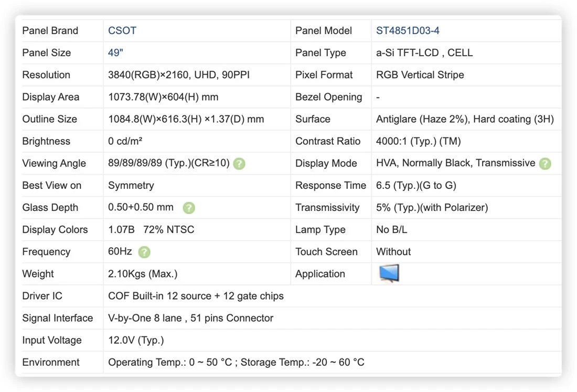Open the ST4851D03-4 panel model link
577x392 pixels.
click(408, 30)
